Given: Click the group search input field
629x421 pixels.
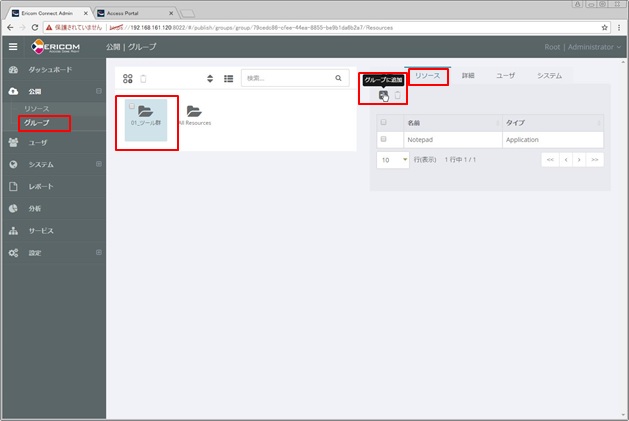Looking at the screenshot, I should pos(285,77).
